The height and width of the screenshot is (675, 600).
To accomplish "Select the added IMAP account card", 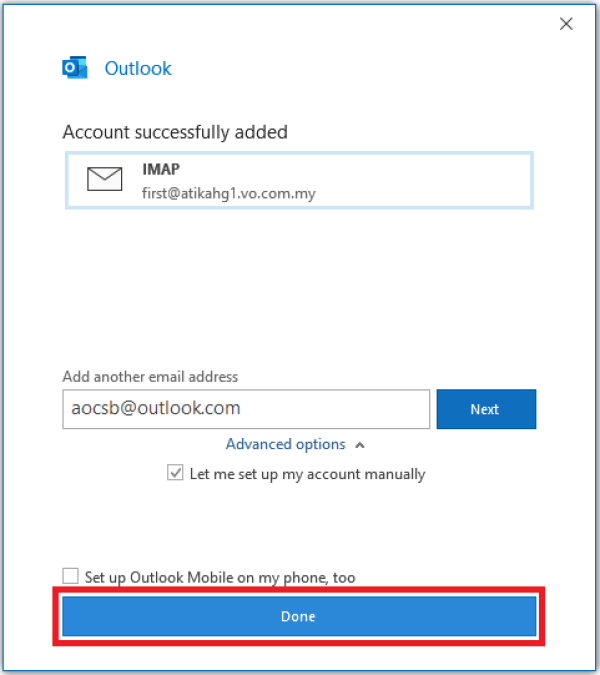I will coord(299,180).
